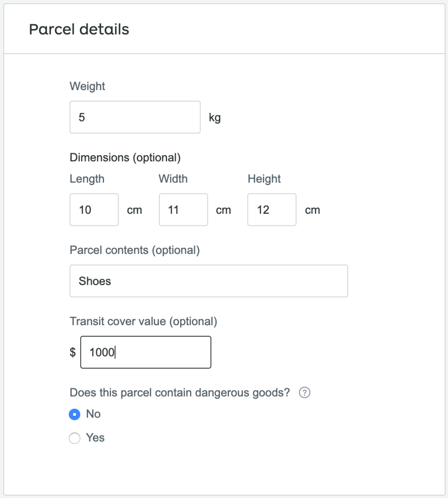
Task: Click into the Weight input field
Action: 135,117
